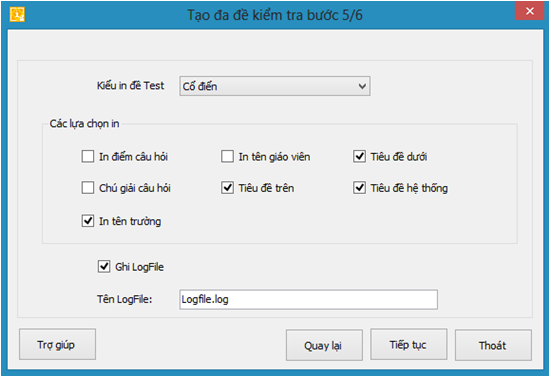Click the application icon in the title bar

[17, 14]
